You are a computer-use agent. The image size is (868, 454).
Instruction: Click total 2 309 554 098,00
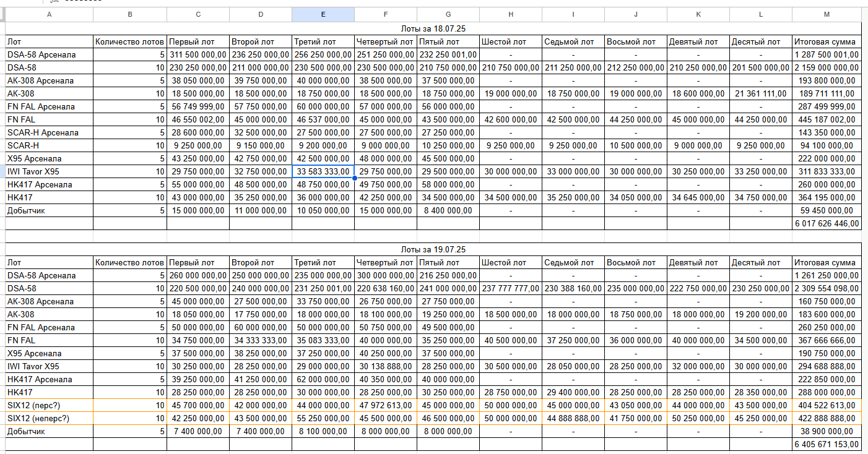(x=827, y=288)
